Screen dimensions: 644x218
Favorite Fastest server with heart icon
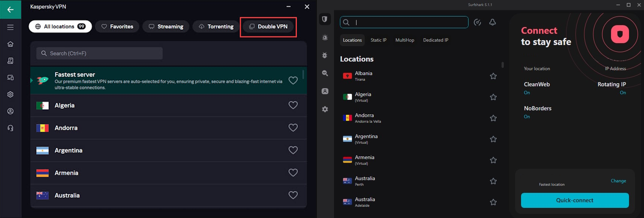coord(293,80)
